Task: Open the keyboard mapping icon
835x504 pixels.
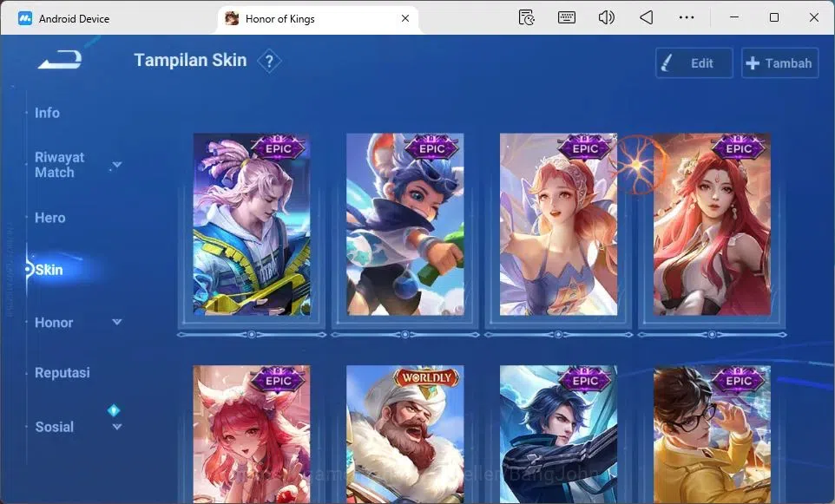Action: [x=566, y=17]
